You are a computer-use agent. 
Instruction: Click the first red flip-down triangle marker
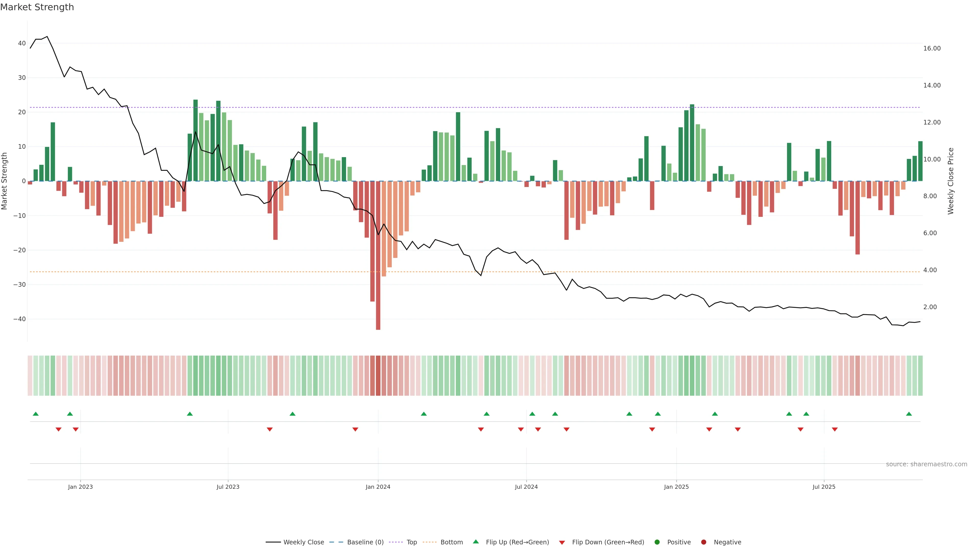[x=59, y=429]
